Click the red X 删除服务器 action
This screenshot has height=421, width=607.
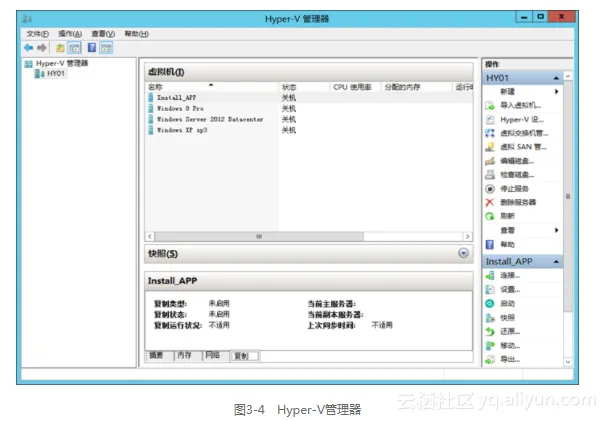coord(511,202)
